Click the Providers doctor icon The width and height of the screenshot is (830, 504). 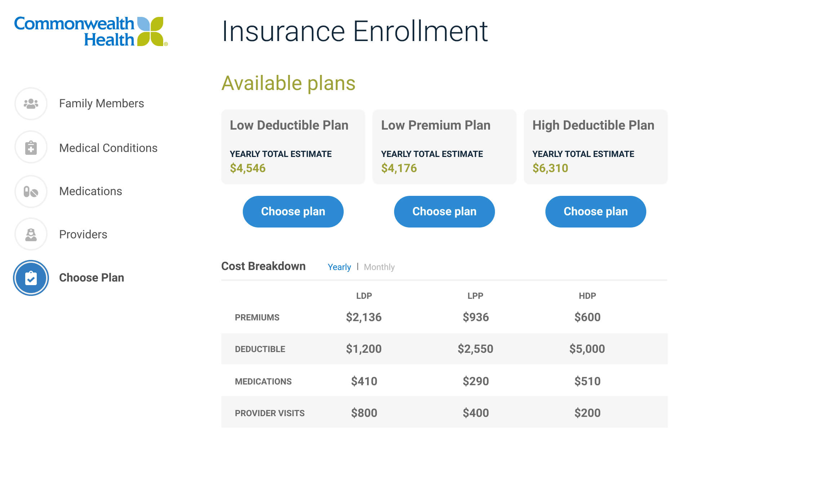tap(31, 235)
